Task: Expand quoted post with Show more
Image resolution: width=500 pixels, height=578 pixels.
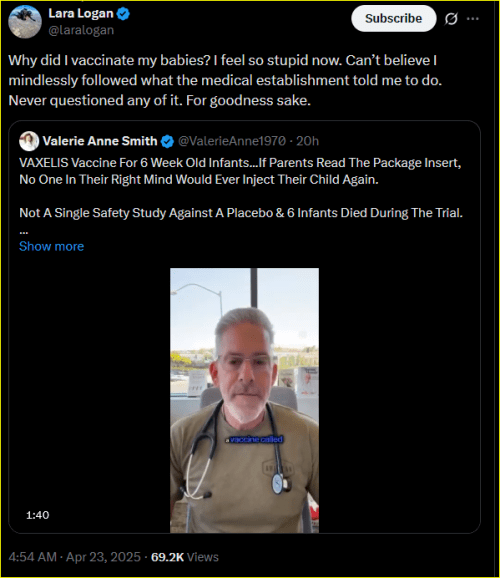Action: pyautogui.click(x=52, y=246)
